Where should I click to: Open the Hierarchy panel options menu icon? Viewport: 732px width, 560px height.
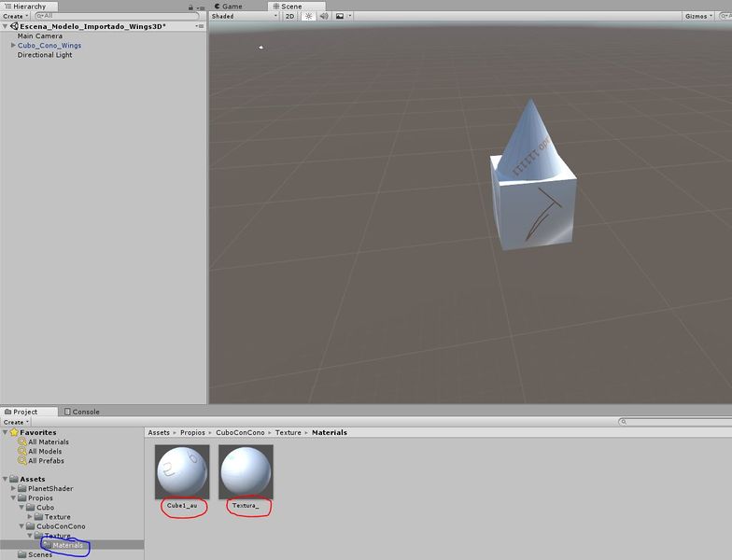(201, 7)
